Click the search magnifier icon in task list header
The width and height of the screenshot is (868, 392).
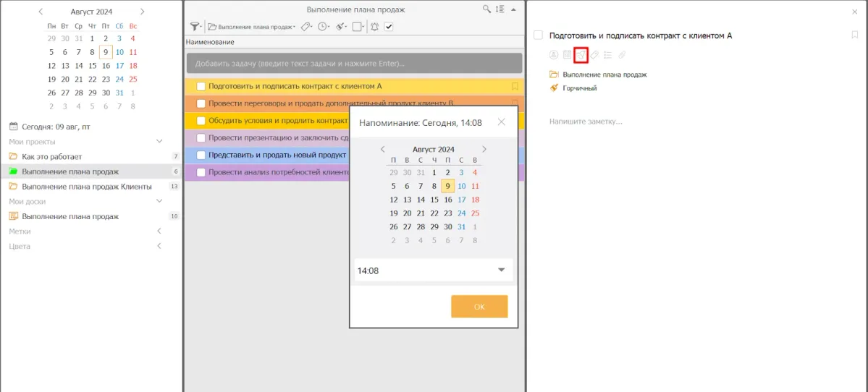487,9
